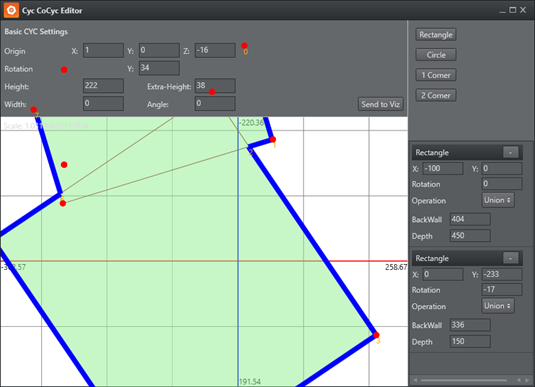The image size is (535, 387).
Task: Add a Rectangle shape
Action: (436, 35)
